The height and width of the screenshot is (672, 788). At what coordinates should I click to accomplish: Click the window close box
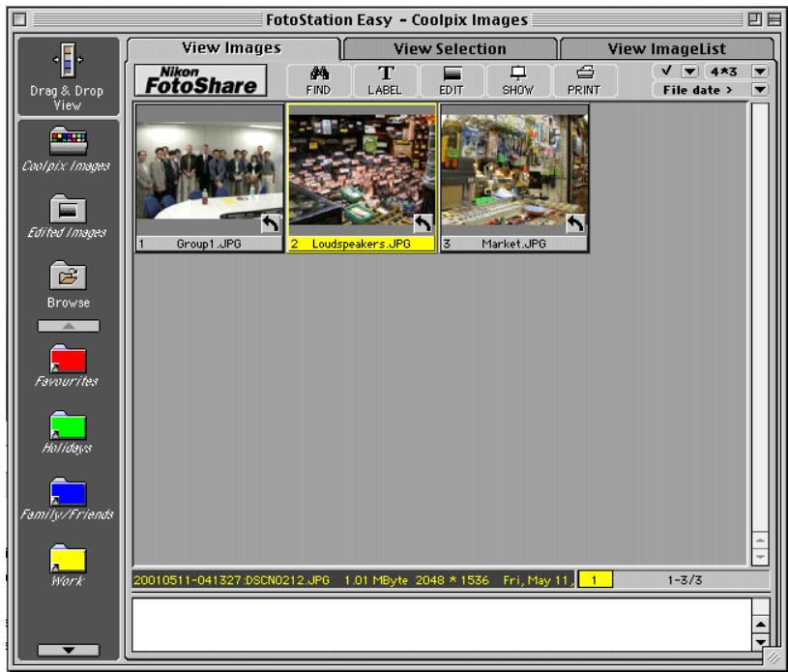coord(20,19)
